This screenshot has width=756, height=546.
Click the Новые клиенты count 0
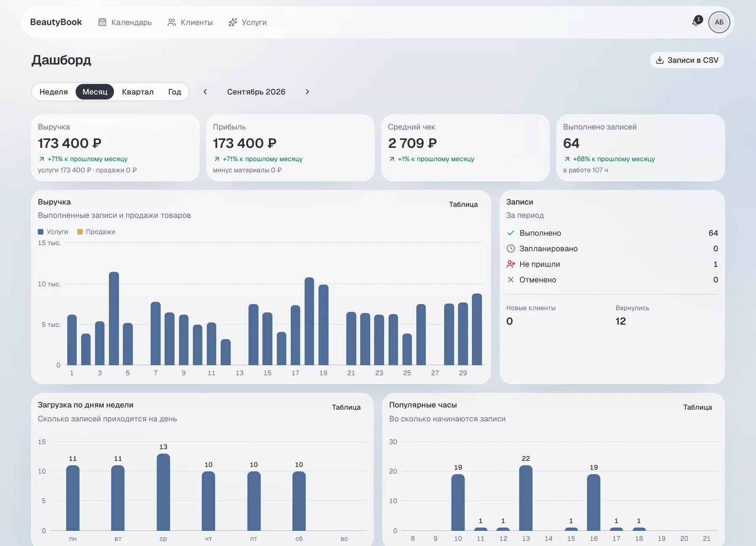point(509,321)
